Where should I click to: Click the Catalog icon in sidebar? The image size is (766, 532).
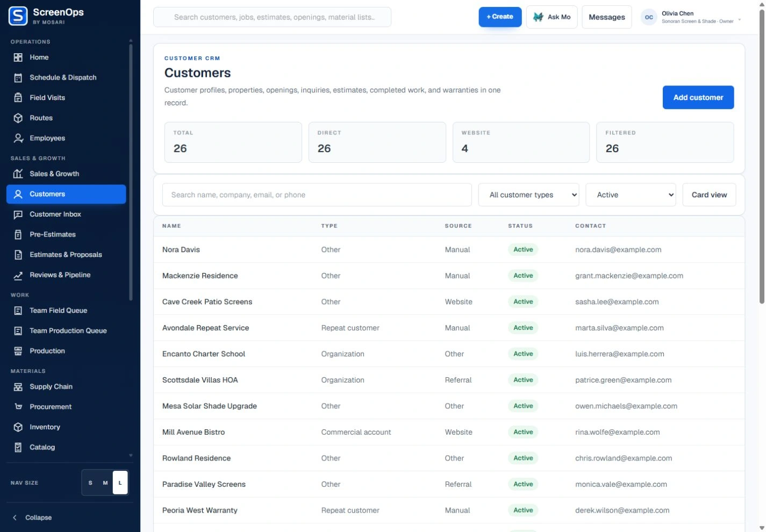pos(18,448)
